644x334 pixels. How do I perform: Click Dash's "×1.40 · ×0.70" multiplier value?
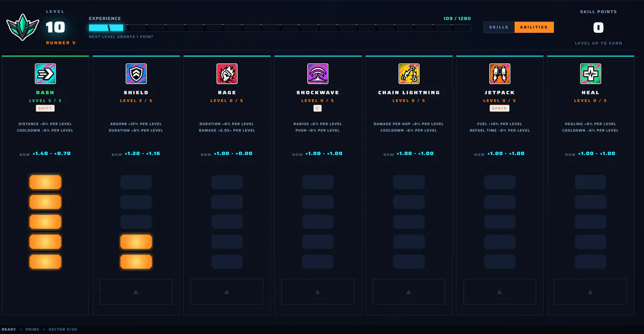[x=52, y=154]
